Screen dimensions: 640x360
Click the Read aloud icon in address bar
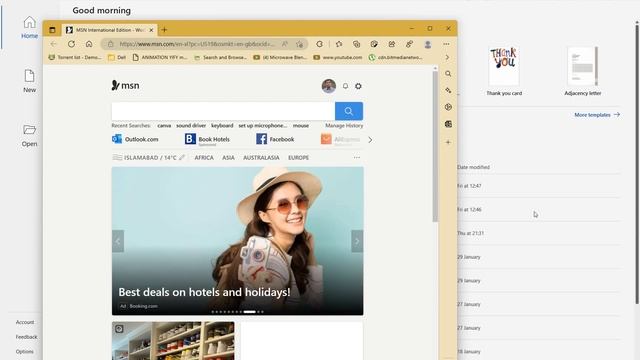point(284,44)
